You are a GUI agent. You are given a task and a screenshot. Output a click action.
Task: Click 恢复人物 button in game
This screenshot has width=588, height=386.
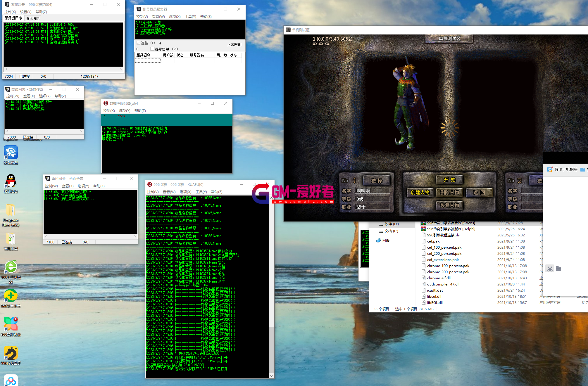click(449, 205)
